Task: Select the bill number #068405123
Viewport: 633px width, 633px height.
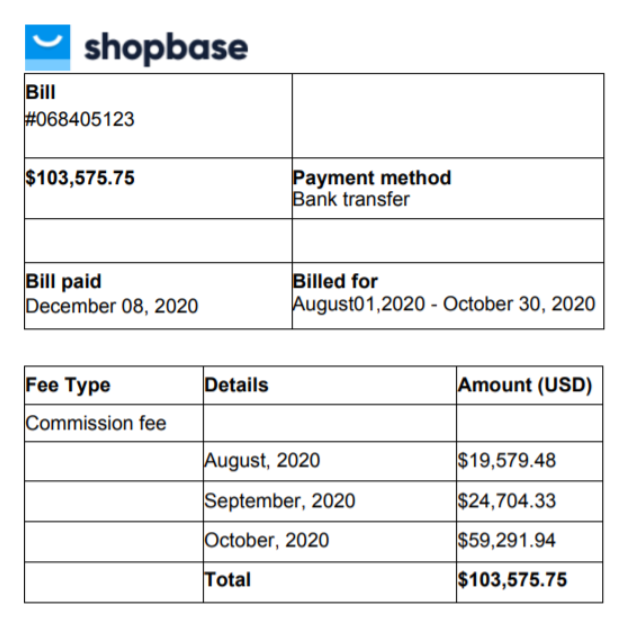Action: 80,119
